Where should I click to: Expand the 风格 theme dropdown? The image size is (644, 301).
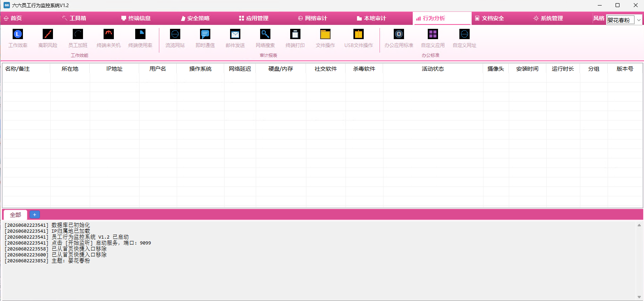click(638, 20)
